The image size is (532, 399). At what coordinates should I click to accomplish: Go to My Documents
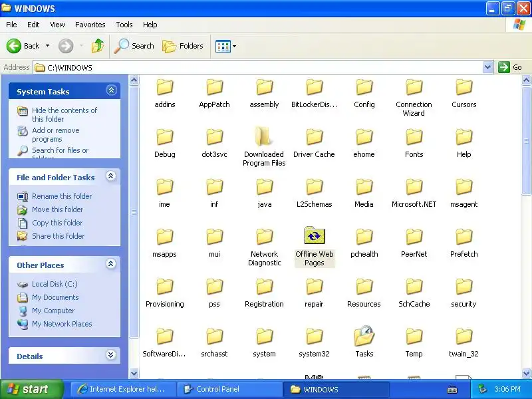pyautogui.click(x=55, y=297)
